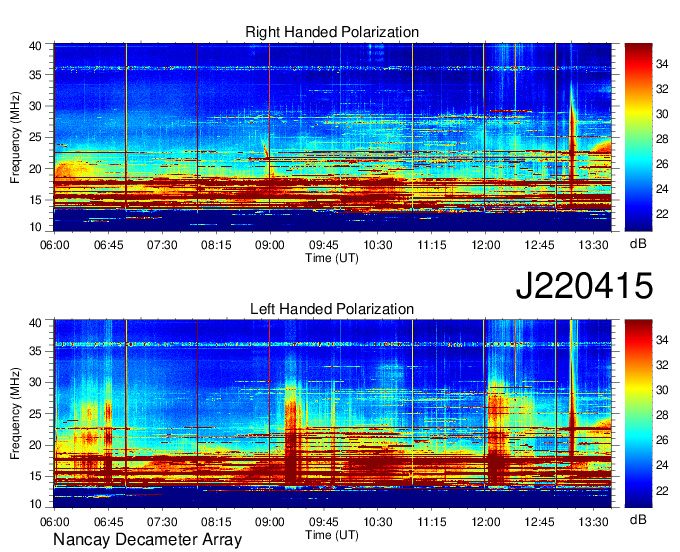
Task: Click the 12:45 tick on Left Handed time axis
Action: [x=539, y=522]
